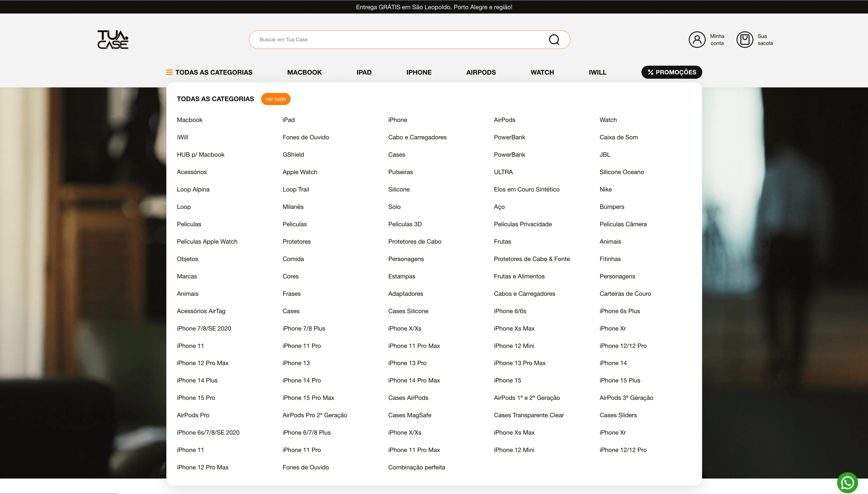Select the ULTRA link
This screenshot has width=868, height=494.
click(503, 172)
